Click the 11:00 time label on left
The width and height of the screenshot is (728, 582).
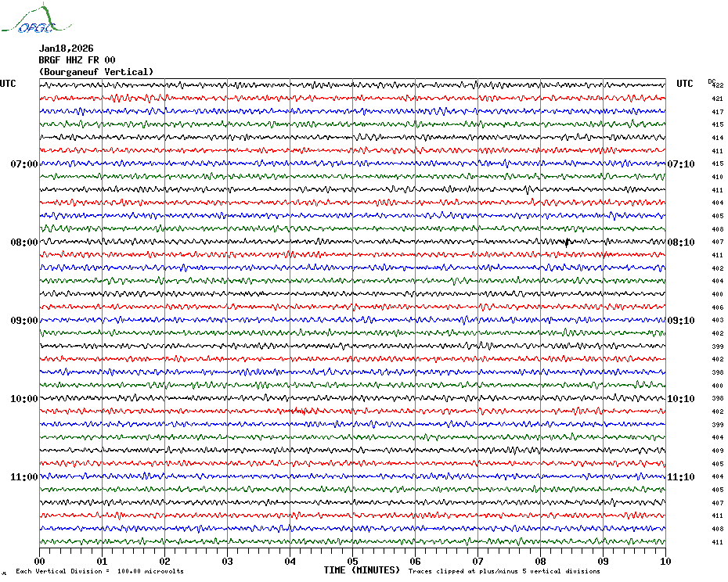tap(24, 477)
